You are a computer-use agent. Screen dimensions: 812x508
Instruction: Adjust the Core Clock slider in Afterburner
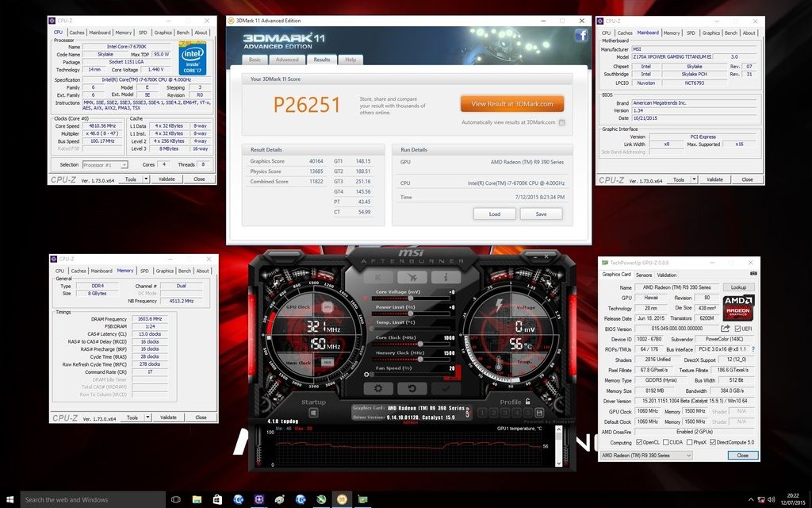pos(410,344)
